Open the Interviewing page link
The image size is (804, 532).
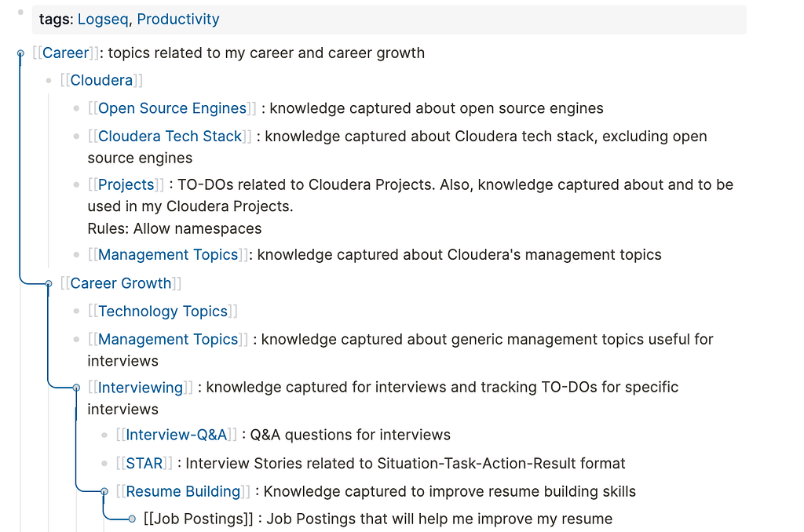coord(141,388)
